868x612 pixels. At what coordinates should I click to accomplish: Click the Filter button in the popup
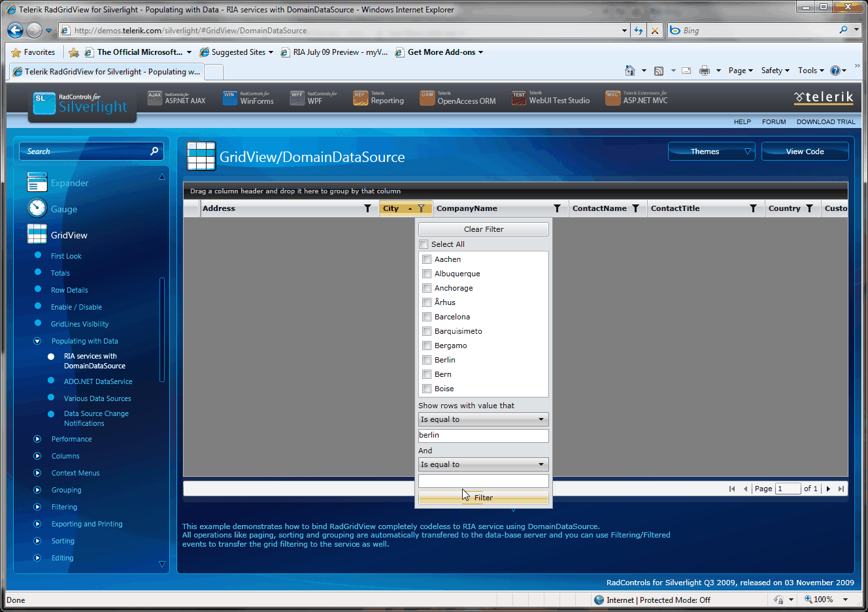[484, 498]
